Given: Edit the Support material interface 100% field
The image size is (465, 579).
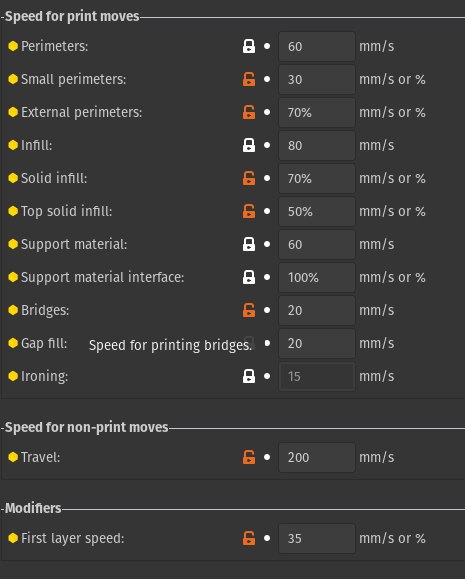Looking at the screenshot, I should (x=317, y=277).
